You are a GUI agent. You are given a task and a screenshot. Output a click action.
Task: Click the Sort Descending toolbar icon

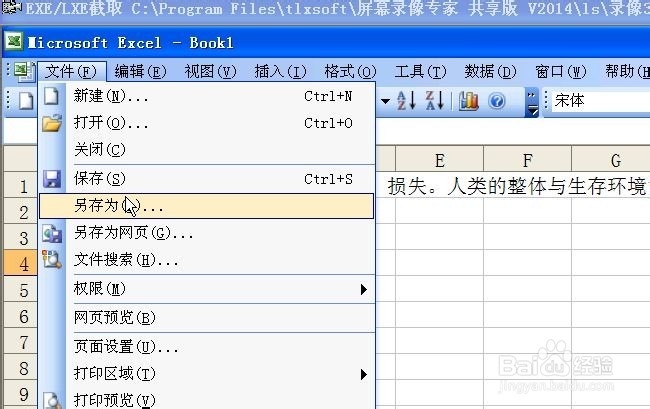coord(435,101)
